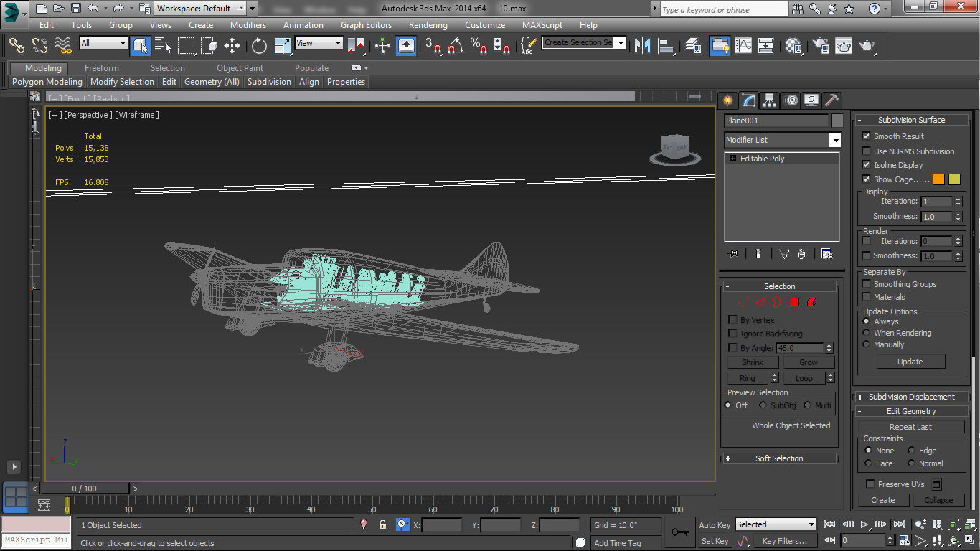Click the yellow cage color swatch
The height and width of the screenshot is (551, 980).
coord(954,179)
